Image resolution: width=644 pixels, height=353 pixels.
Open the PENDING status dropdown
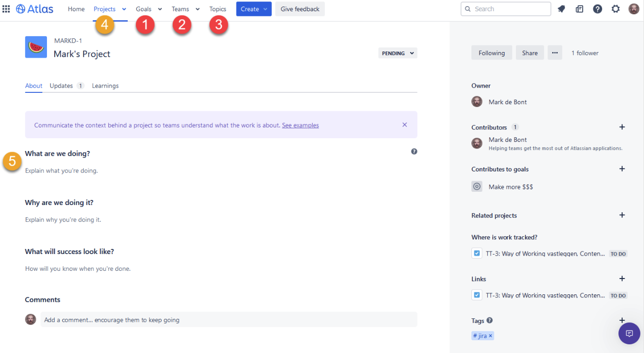[x=397, y=53]
